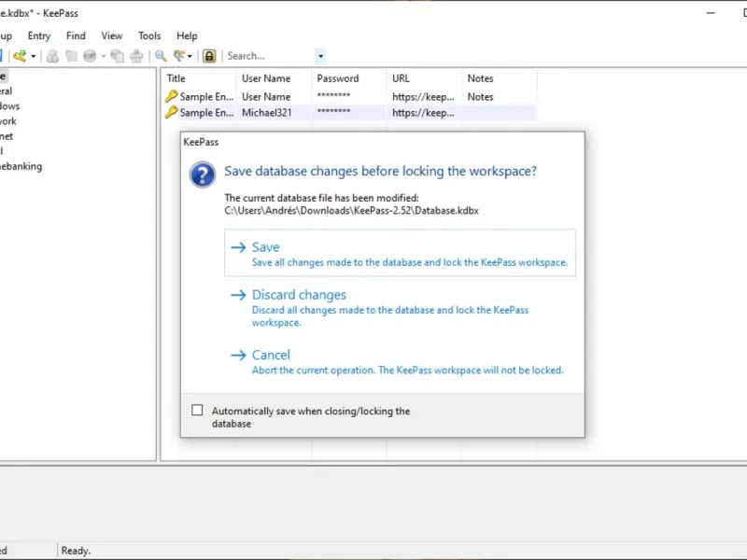Open the Add Entry dropdown arrow

pos(34,56)
